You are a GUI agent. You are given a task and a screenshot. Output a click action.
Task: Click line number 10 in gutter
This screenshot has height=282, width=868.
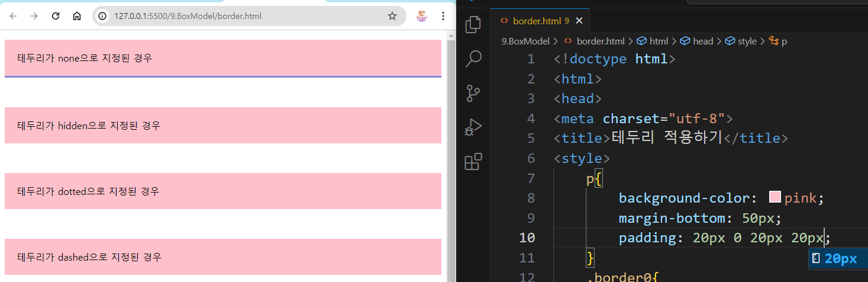coord(528,238)
